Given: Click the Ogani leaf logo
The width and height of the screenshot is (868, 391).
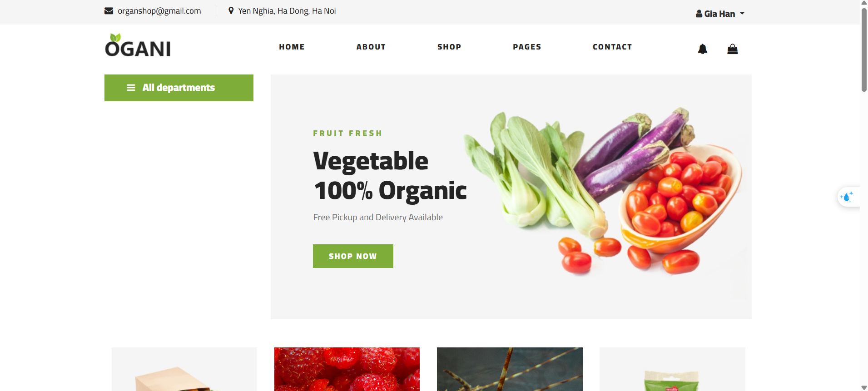Looking at the screenshot, I should [x=138, y=45].
